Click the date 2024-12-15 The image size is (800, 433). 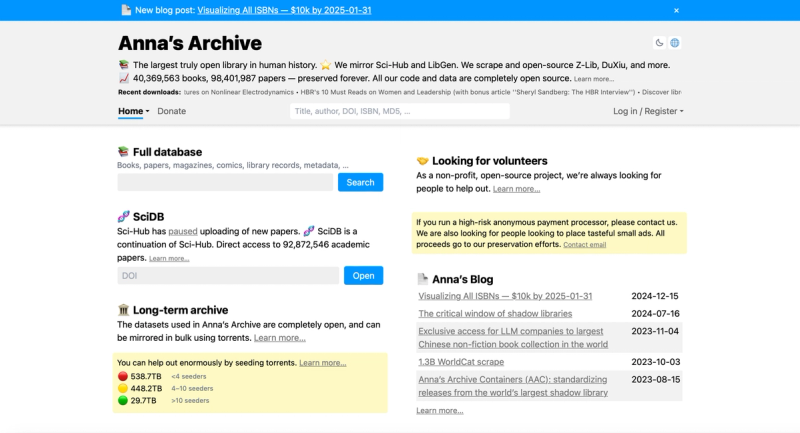[x=655, y=296]
